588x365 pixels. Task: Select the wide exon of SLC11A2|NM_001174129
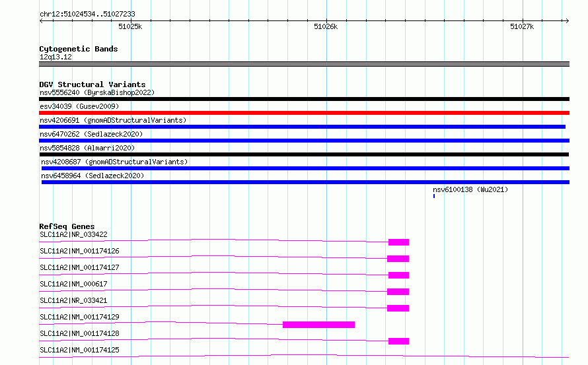[x=318, y=325]
